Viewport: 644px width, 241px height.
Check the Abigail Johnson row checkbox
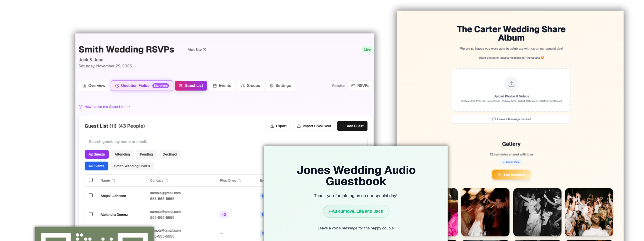[x=91, y=196]
